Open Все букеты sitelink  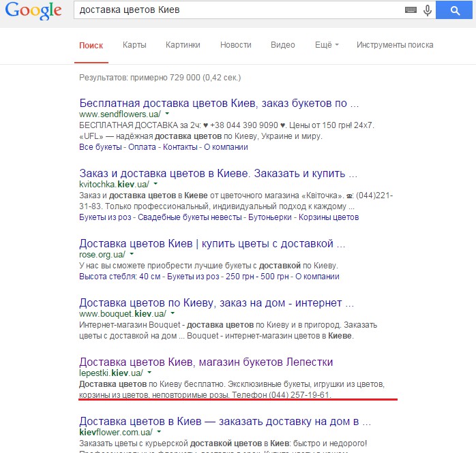click(x=100, y=147)
